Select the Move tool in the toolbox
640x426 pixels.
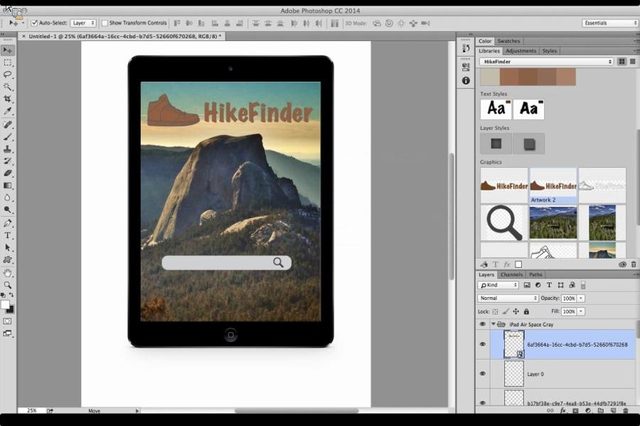[x=7, y=50]
